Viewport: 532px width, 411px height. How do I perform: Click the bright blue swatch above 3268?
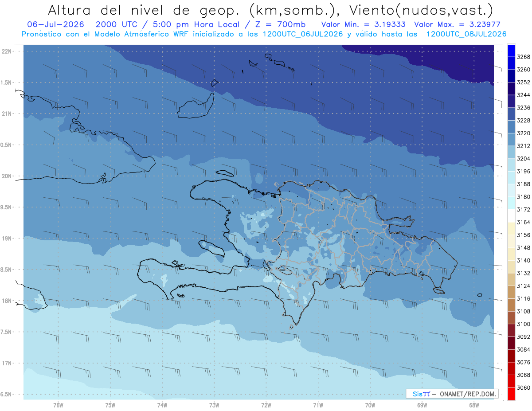coord(511,51)
